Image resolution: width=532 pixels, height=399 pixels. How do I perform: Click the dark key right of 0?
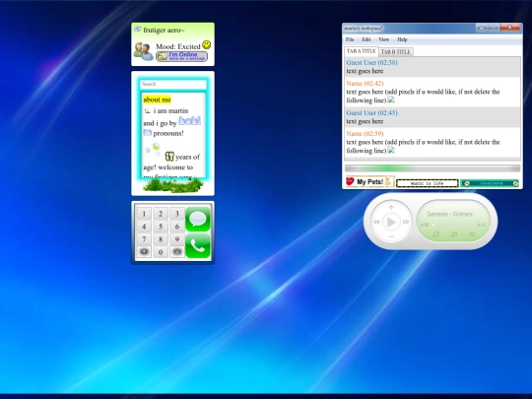click(176, 252)
